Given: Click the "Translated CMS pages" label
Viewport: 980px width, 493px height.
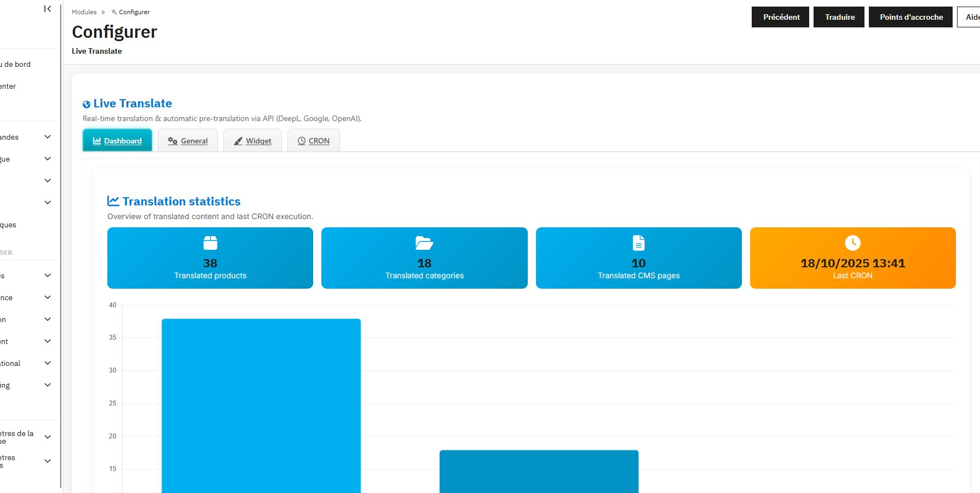Looking at the screenshot, I should [x=638, y=276].
